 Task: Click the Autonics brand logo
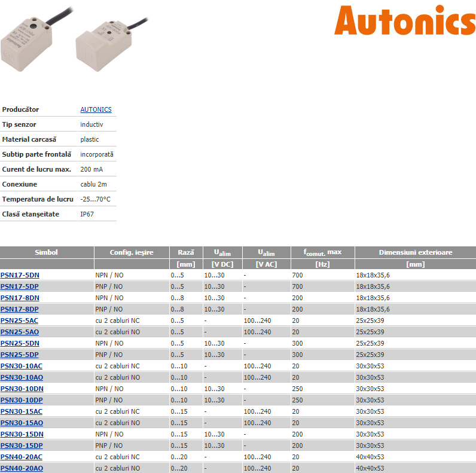coord(405,20)
